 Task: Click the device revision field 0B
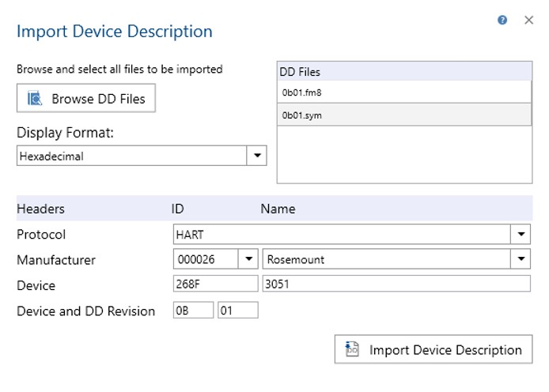tap(193, 310)
